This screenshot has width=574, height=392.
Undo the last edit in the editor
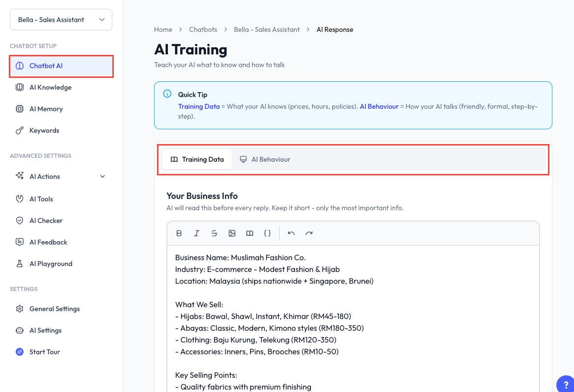pyautogui.click(x=291, y=233)
